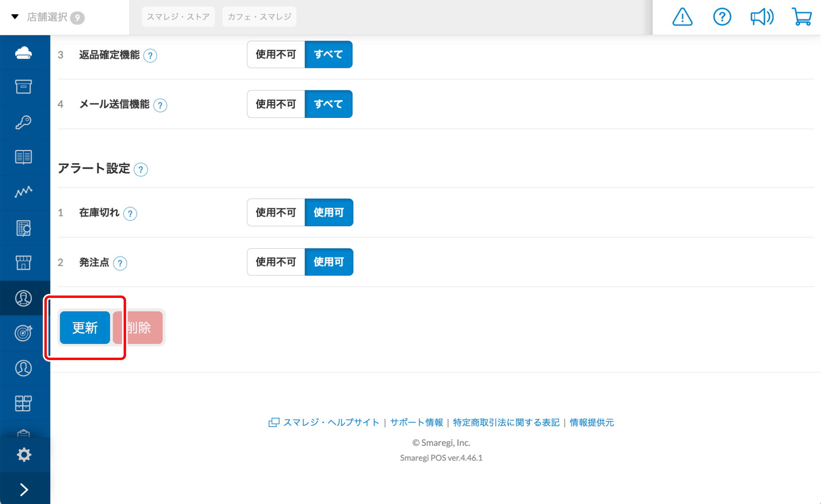
Task: Open the target marketing sidebar icon
Action: (x=24, y=333)
